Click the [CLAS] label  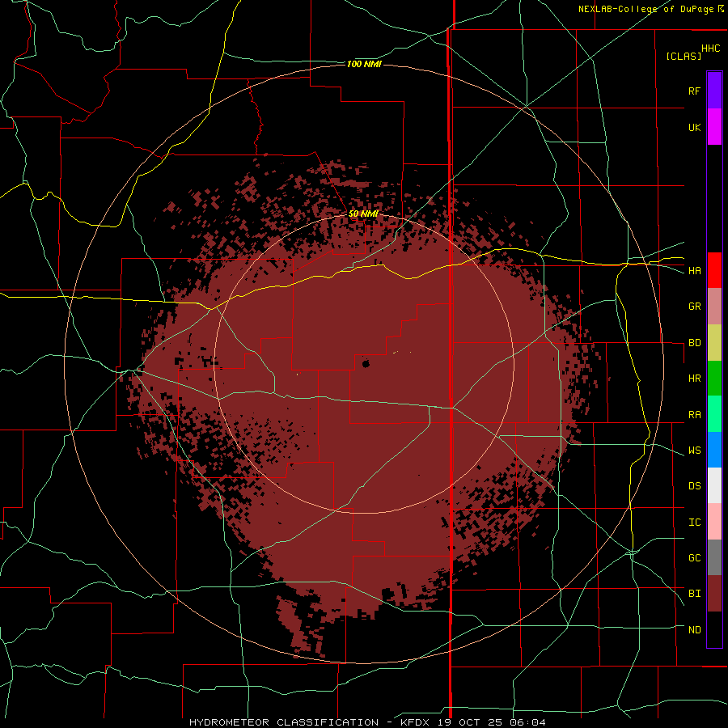[x=684, y=56]
